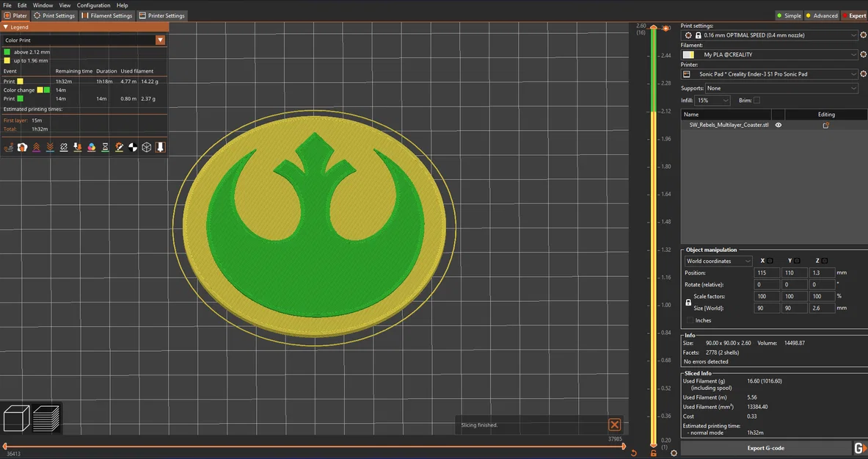This screenshot has height=459, width=868.
Task: Toggle Travel moves visibility in legend toolbar
Action: (8, 147)
